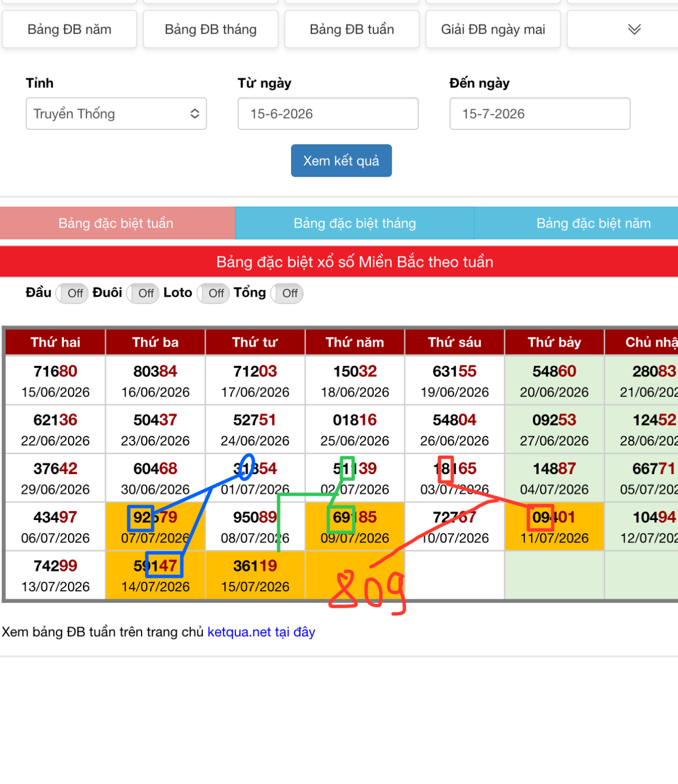Open the Từ ngày date field 15-6-2026

(328, 114)
